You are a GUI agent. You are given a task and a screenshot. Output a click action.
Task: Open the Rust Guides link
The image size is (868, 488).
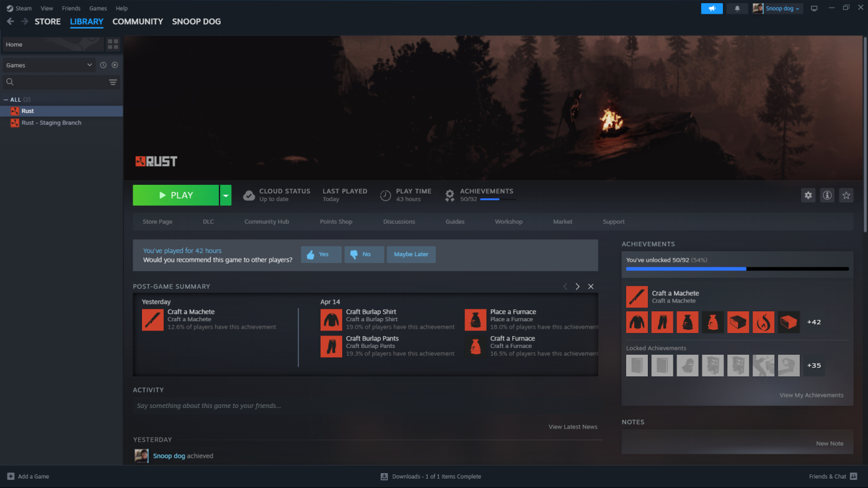click(455, 221)
